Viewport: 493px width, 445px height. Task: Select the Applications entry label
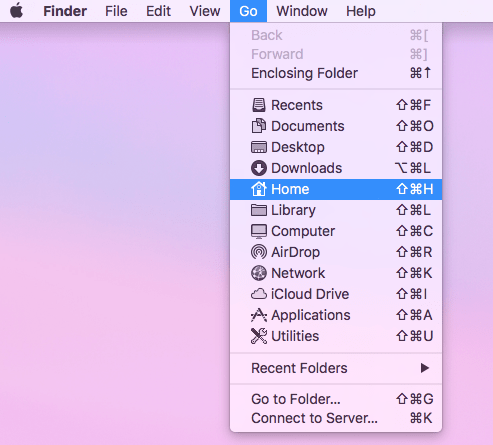(x=311, y=315)
